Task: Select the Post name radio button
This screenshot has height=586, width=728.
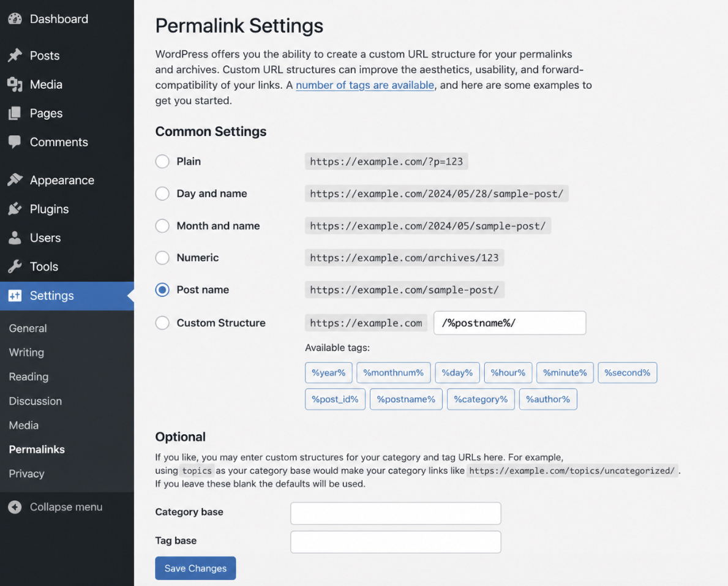Action: pos(162,290)
